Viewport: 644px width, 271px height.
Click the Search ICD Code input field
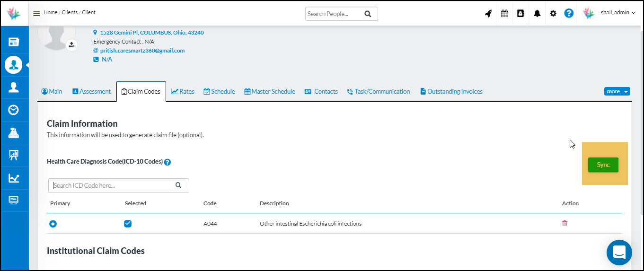113,185
